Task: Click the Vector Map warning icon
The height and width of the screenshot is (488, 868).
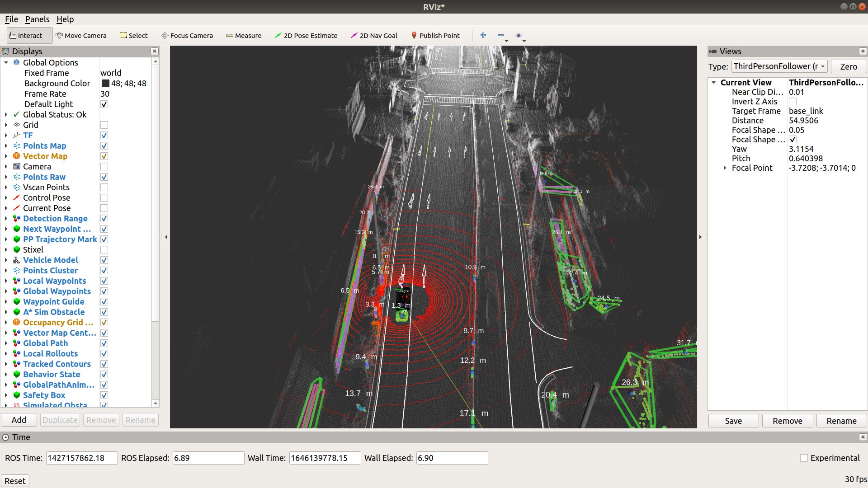Action: 17,156
